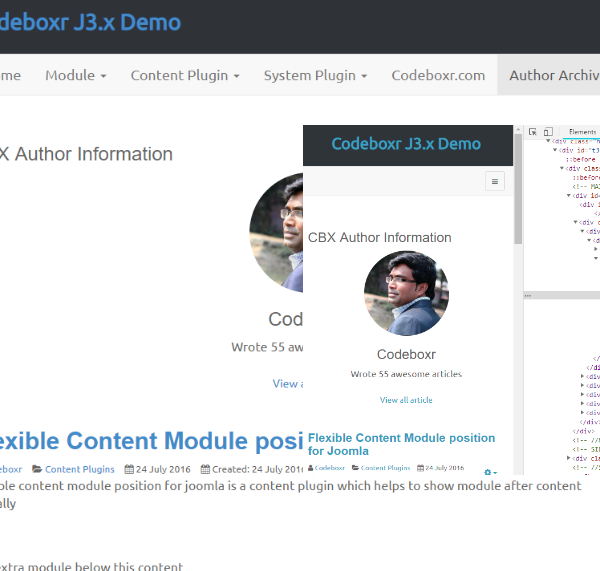The height and width of the screenshot is (571, 600).
Task: Click the large author avatar in main page
Action: [276, 232]
